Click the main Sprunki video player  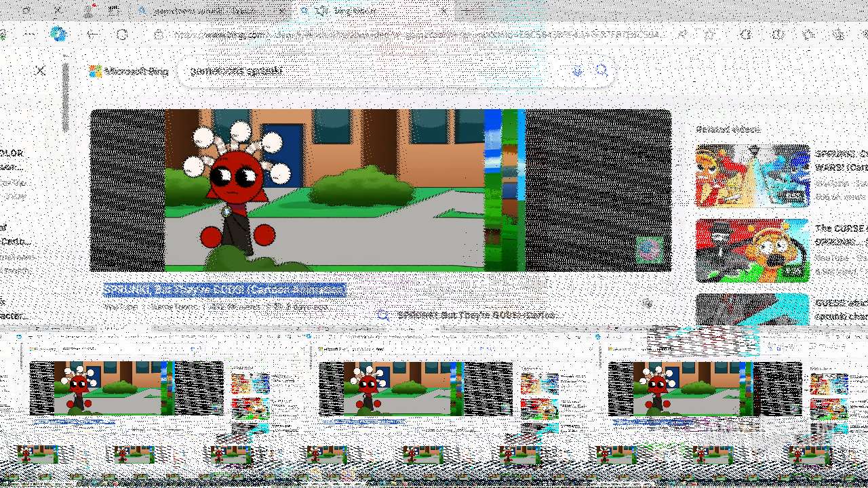pyautogui.click(x=380, y=190)
